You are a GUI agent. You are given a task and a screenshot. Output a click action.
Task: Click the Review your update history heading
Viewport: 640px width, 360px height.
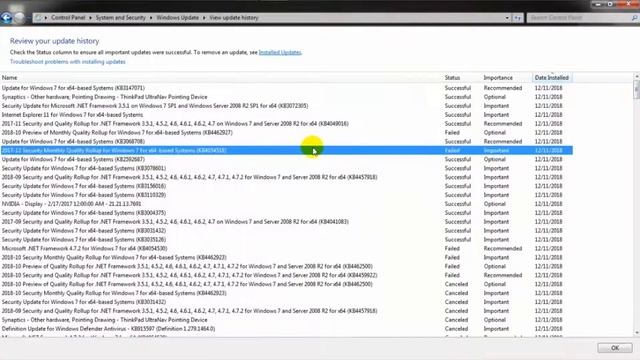click(55, 41)
